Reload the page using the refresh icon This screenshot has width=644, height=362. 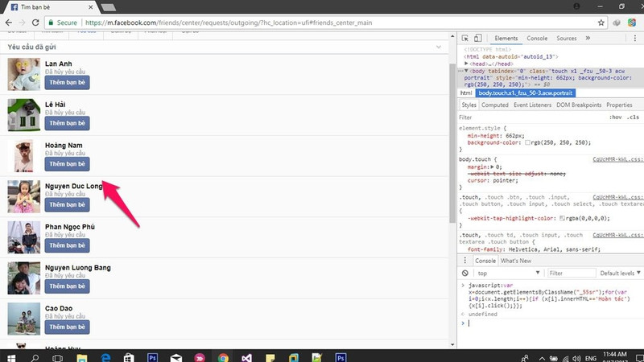[x=40, y=23]
